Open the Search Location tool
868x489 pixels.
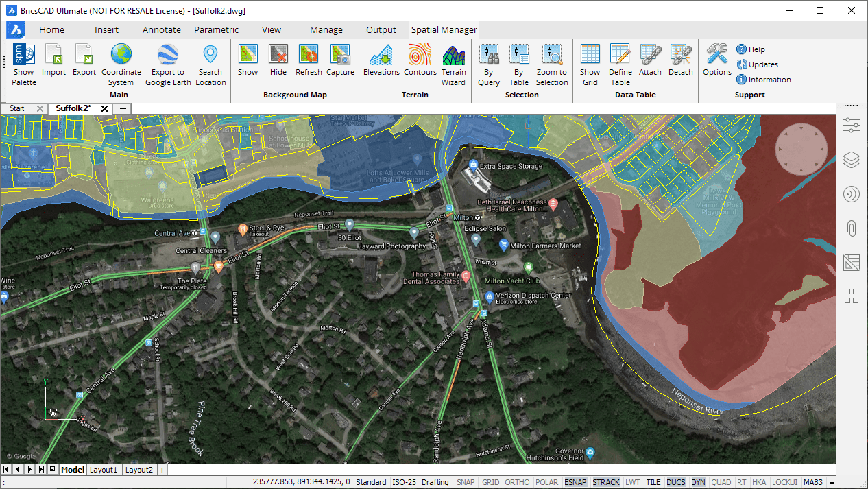pos(210,64)
